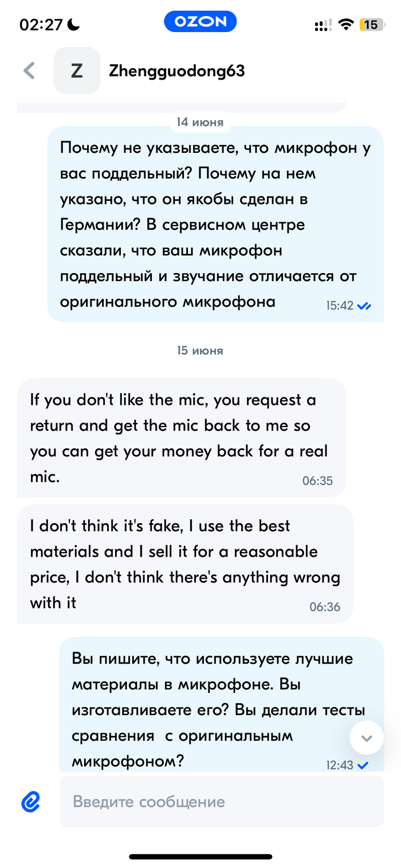Select the message asking about comparison tests
The image size is (401, 868).
point(221,705)
